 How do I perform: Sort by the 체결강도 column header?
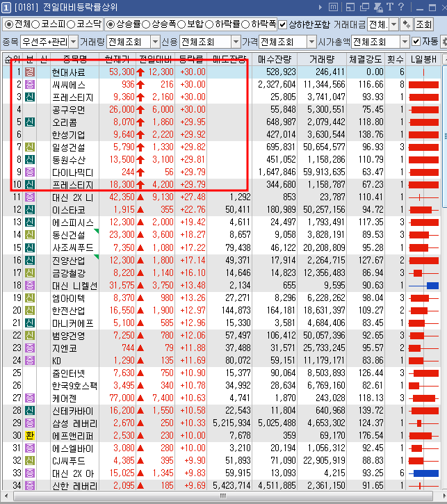(x=366, y=59)
